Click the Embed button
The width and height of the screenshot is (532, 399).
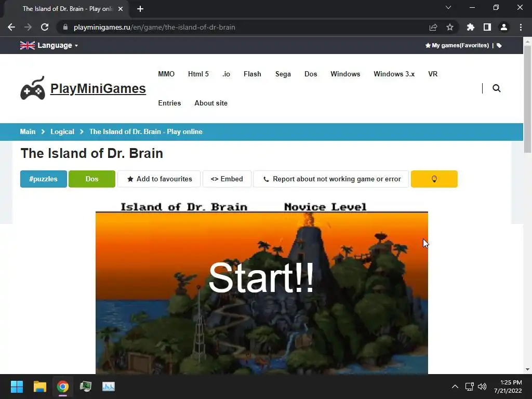point(227,179)
